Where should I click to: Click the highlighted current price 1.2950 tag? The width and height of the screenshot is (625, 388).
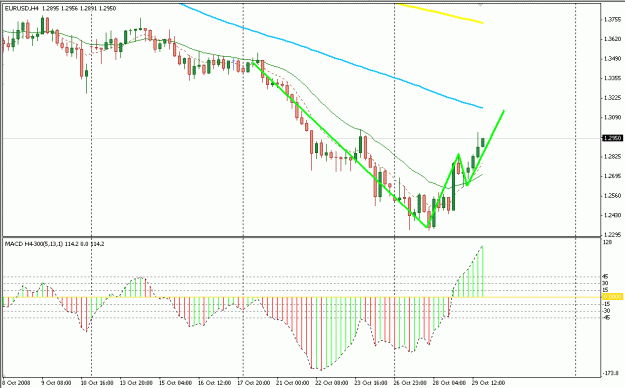pyautogui.click(x=612, y=138)
